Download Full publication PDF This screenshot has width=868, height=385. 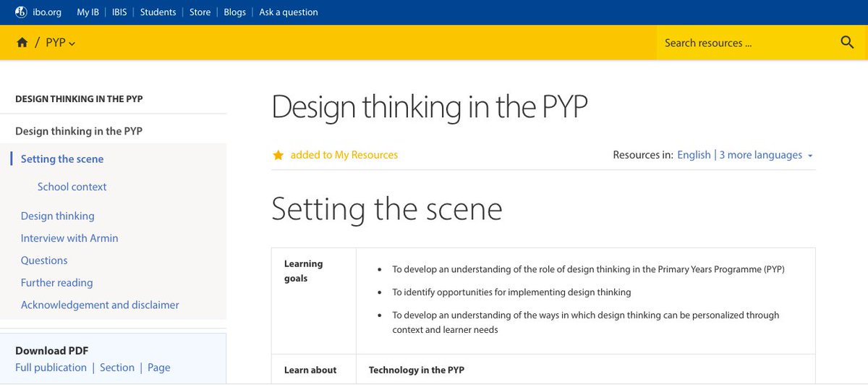click(x=51, y=368)
